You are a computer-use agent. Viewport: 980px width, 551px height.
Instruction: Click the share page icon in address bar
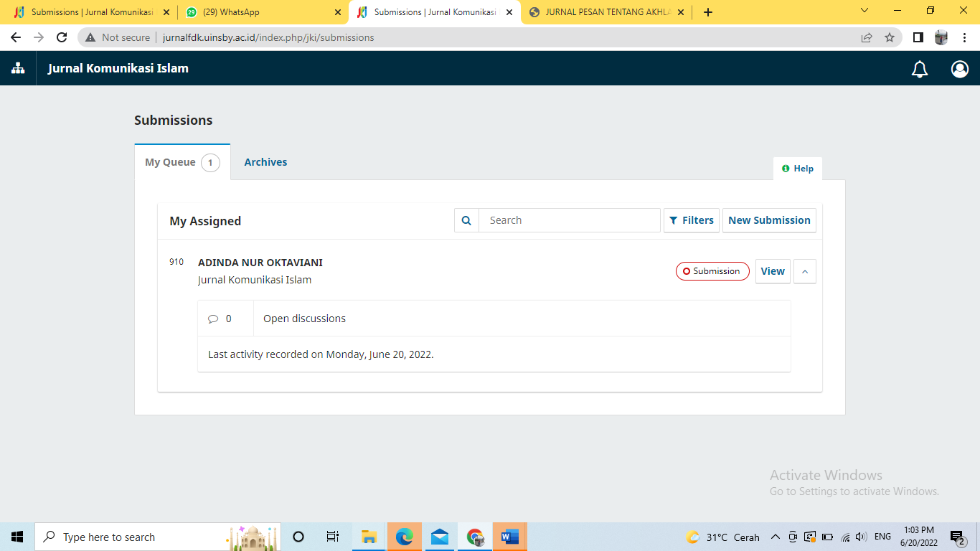coord(867,37)
